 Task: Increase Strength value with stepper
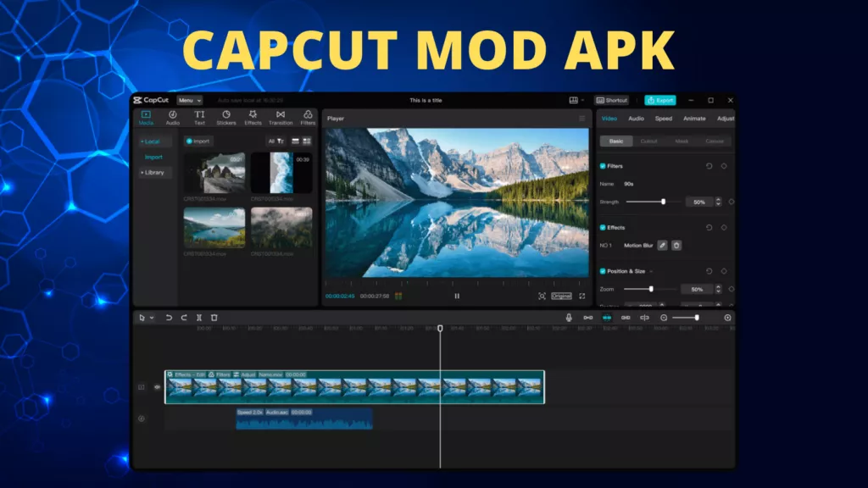click(x=718, y=200)
